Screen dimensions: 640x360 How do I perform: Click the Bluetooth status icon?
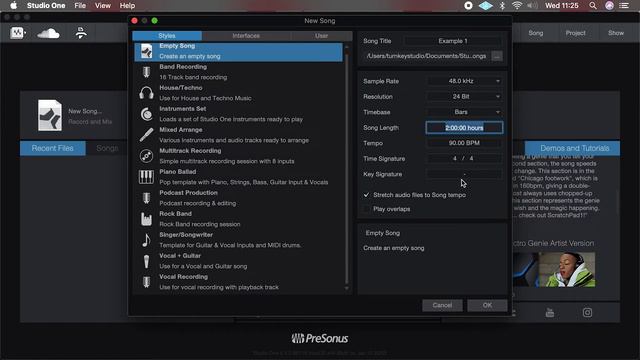pos(502,6)
